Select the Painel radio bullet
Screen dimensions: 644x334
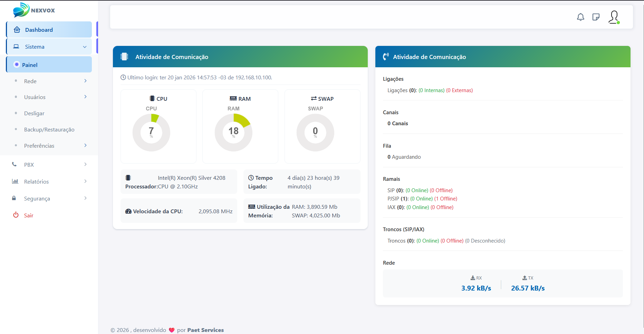click(x=17, y=65)
